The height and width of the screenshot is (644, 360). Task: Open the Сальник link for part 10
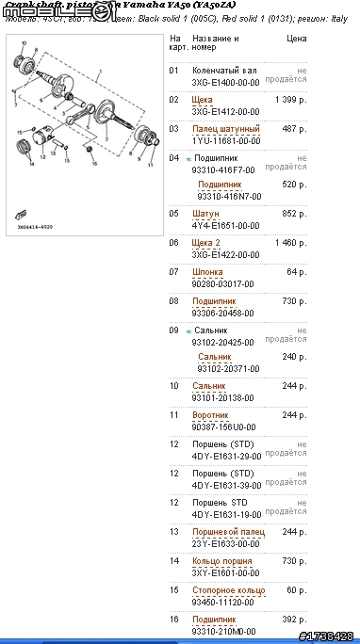(209, 386)
